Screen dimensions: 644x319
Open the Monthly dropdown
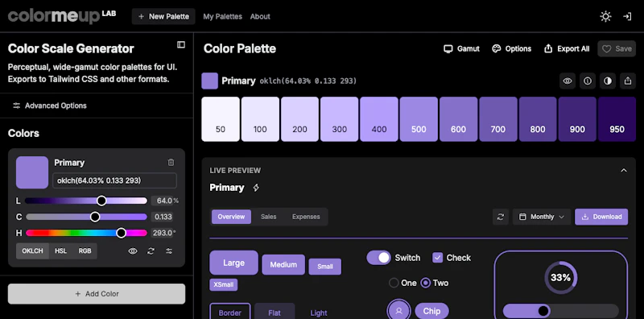click(542, 217)
